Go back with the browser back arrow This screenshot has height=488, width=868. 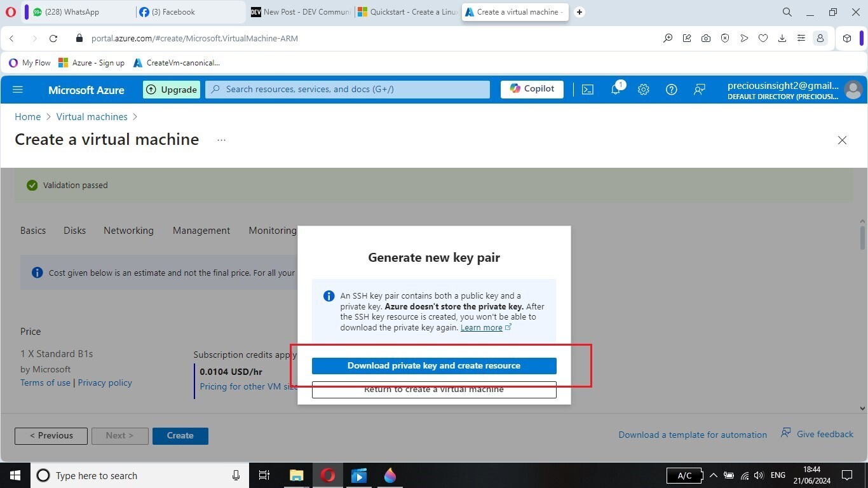[11, 38]
